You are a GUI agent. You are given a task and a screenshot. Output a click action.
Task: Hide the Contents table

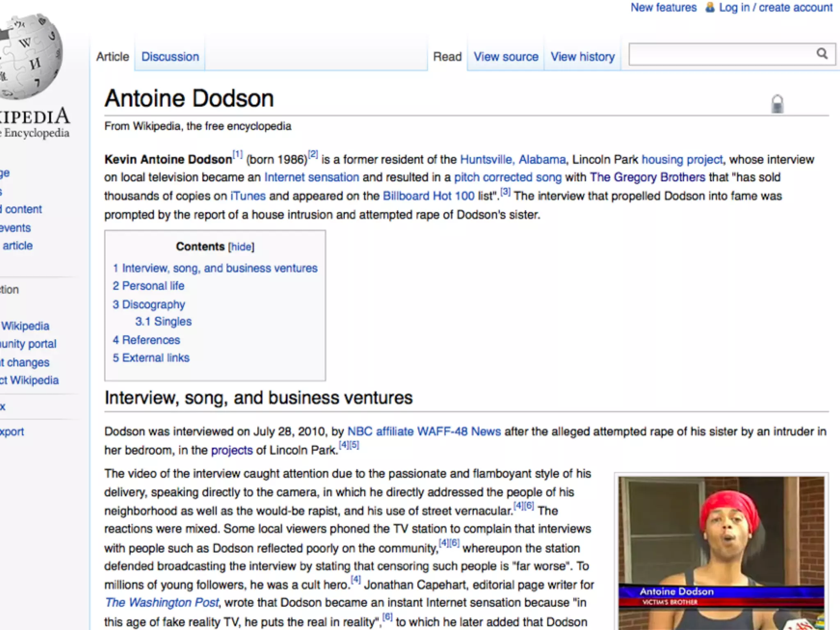point(241,247)
